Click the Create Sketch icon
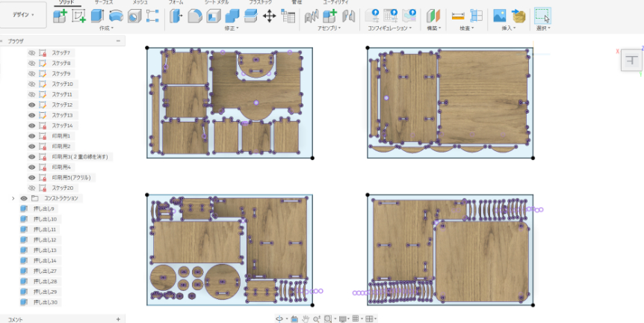Viewport: 644px width, 323px height. click(x=78, y=16)
